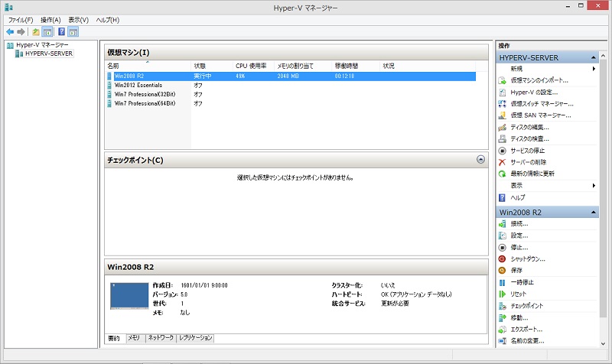
Task: Open Hyper-V の設定 from actions pane
Action: point(534,93)
